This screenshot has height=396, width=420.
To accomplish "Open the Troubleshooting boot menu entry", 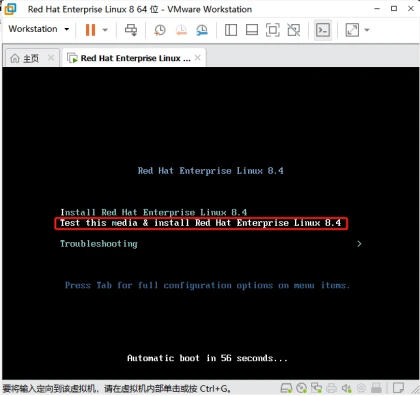I will click(x=99, y=244).
